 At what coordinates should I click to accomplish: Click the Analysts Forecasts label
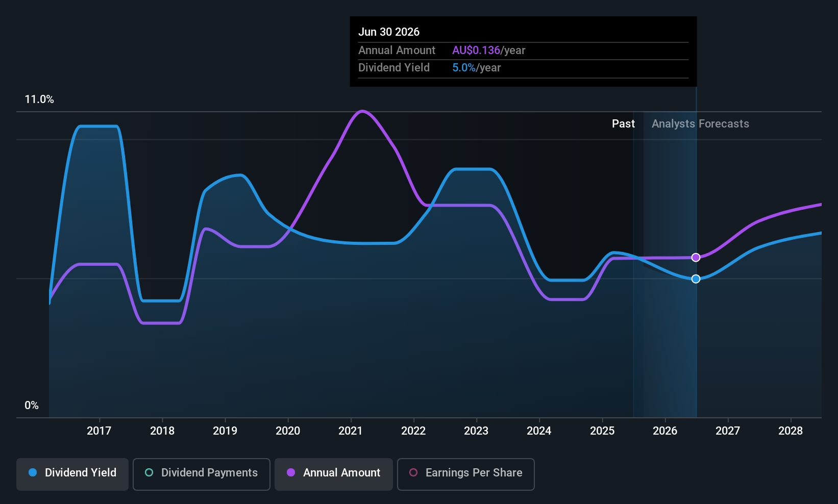coord(700,124)
